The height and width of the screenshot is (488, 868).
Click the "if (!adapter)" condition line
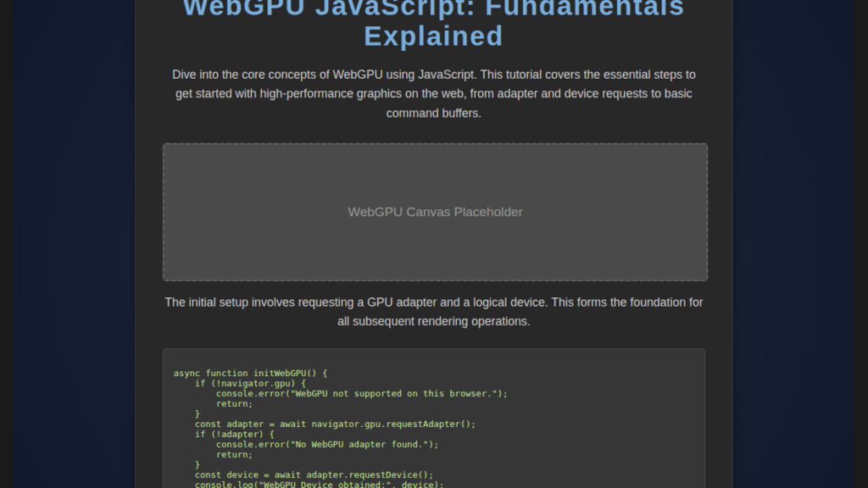pos(236,434)
